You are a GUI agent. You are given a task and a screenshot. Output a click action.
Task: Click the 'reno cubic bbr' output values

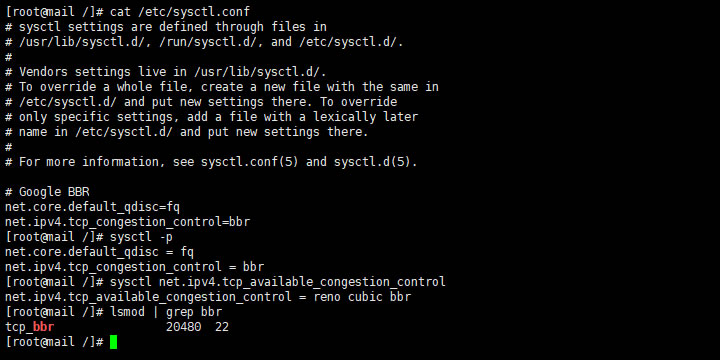[x=362, y=297]
